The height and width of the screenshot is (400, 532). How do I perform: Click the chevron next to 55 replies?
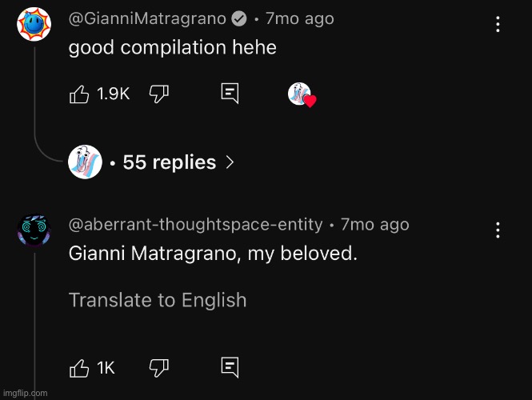(x=230, y=162)
